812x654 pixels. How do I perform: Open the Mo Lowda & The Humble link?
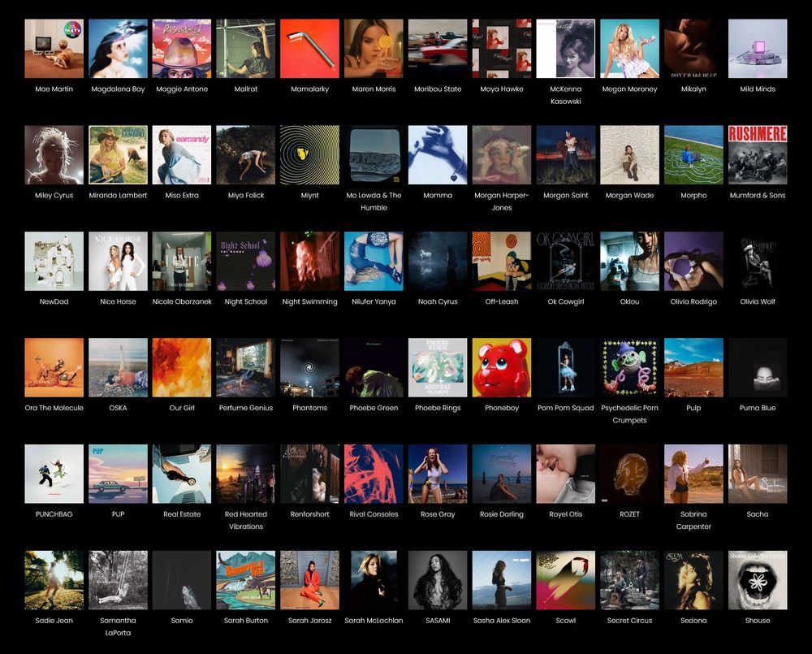[374, 201]
